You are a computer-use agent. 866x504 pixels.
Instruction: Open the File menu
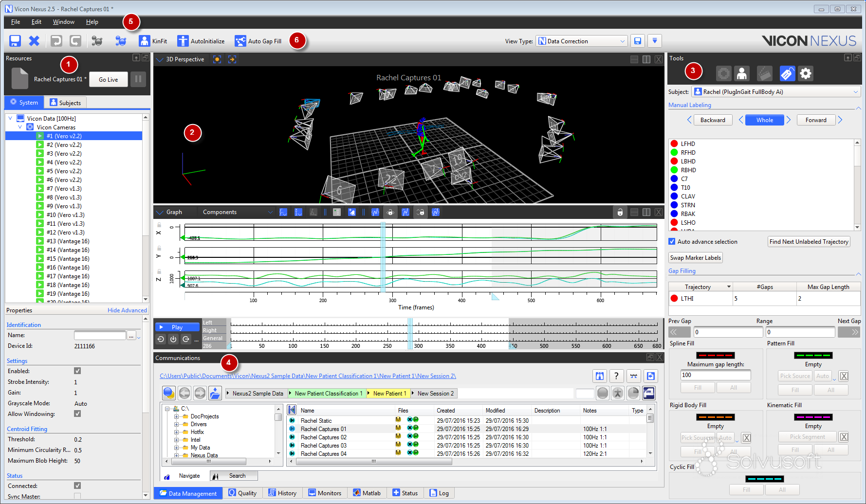(x=16, y=22)
